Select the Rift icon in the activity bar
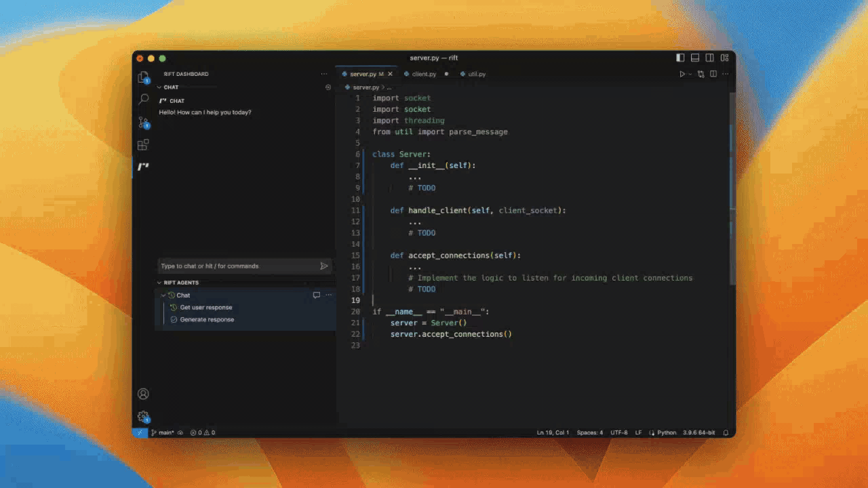The height and width of the screenshot is (488, 868). coord(143,166)
